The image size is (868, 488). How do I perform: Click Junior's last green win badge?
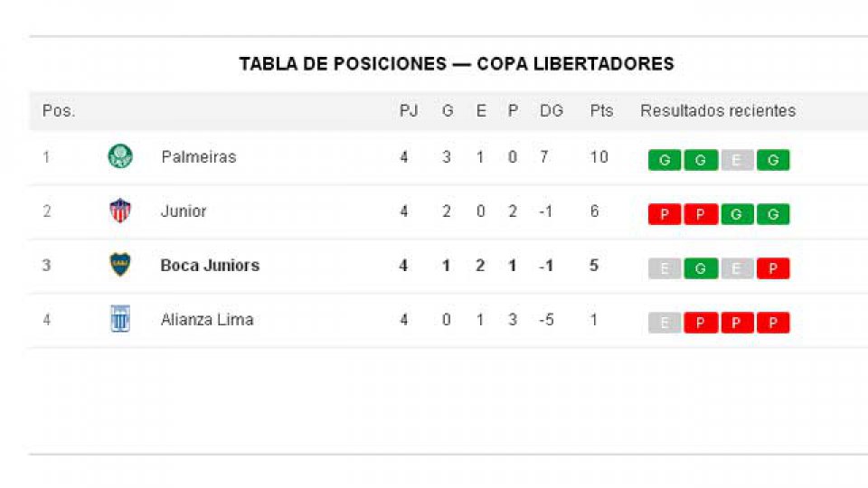[773, 215]
